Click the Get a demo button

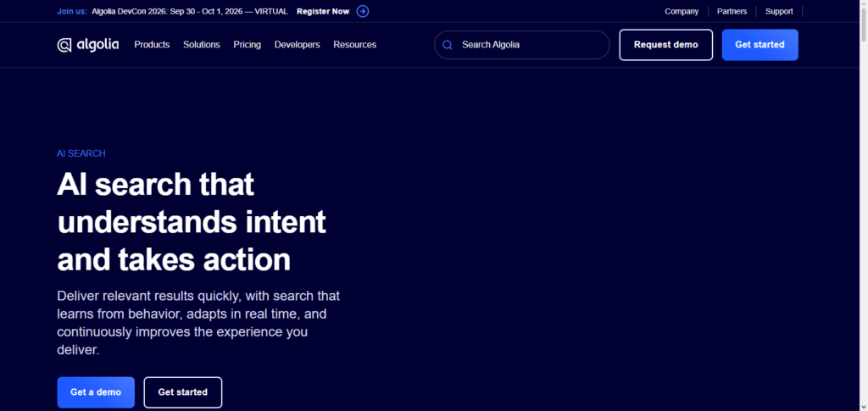click(x=96, y=392)
